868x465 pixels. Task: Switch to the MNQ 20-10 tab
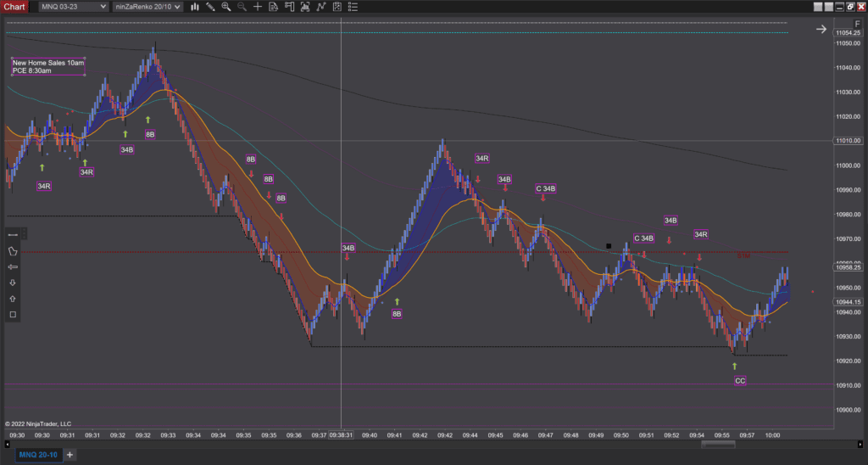click(x=37, y=455)
